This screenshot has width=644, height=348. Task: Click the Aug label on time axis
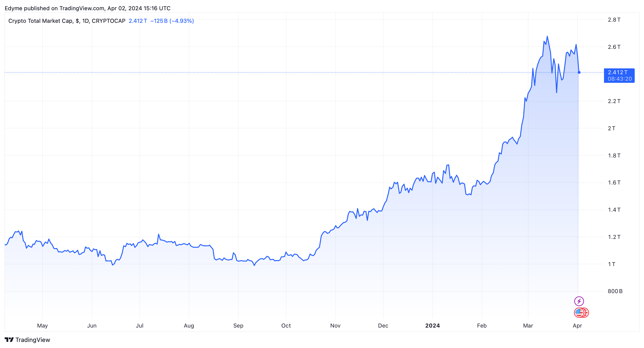tap(189, 325)
